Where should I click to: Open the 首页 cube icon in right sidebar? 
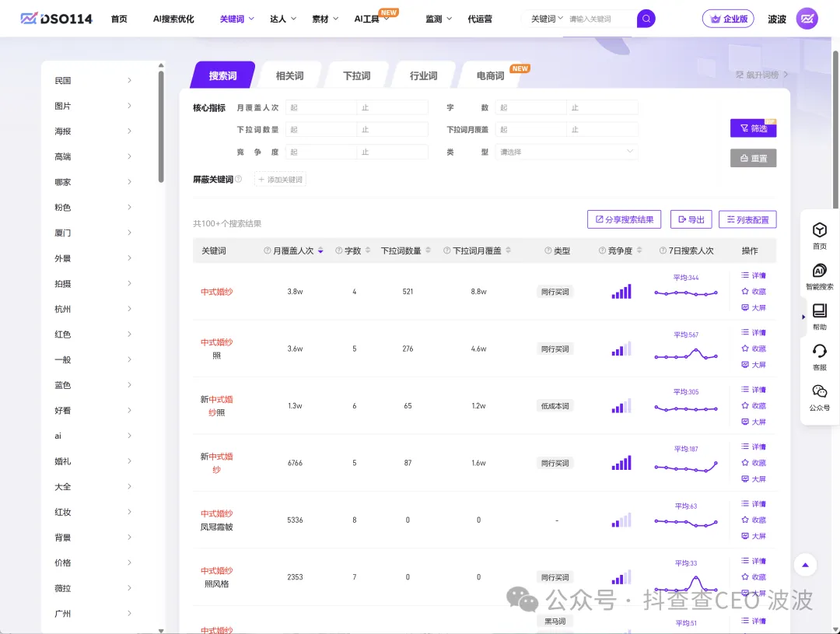click(819, 230)
